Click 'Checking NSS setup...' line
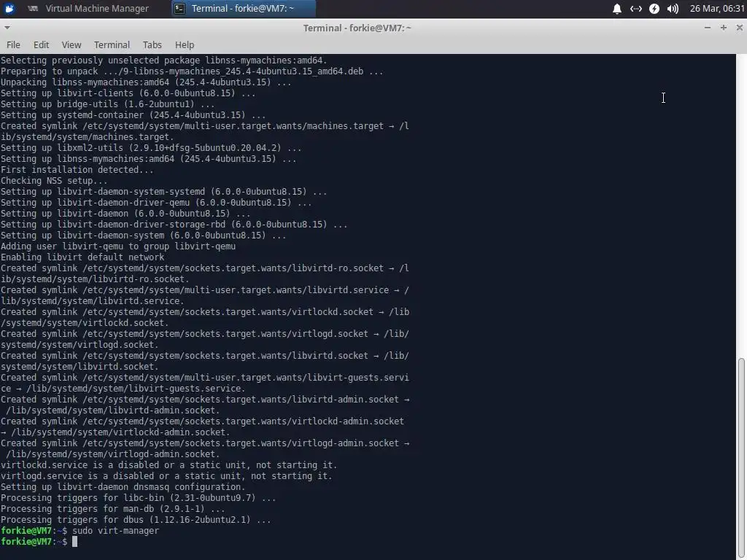The image size is (747, 560). 54,181
